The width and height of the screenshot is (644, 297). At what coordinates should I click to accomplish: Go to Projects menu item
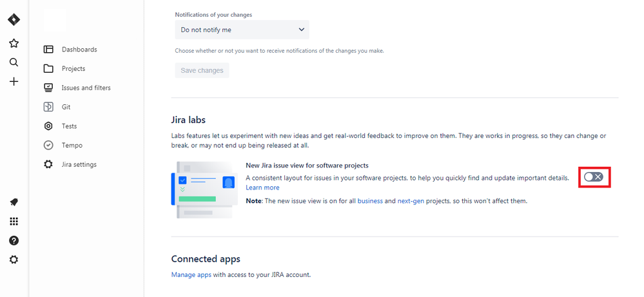[73, 68]
